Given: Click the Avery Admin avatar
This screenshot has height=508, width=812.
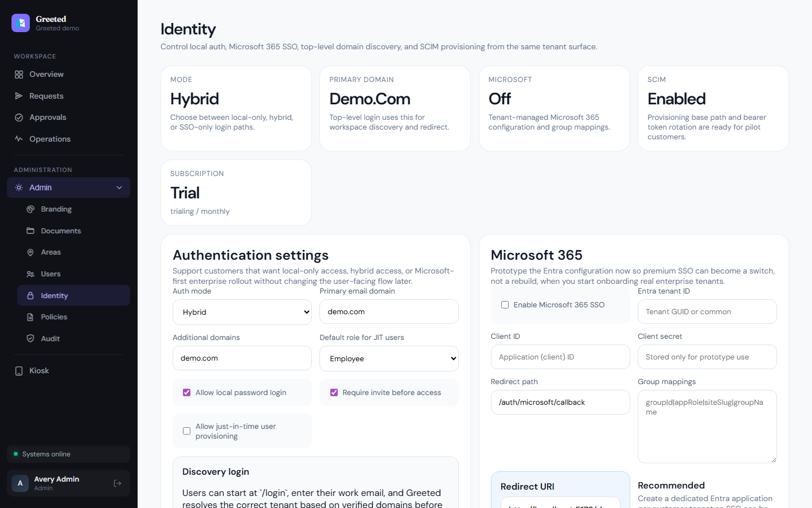Looking at the screenshot, I should coord(20,483).
